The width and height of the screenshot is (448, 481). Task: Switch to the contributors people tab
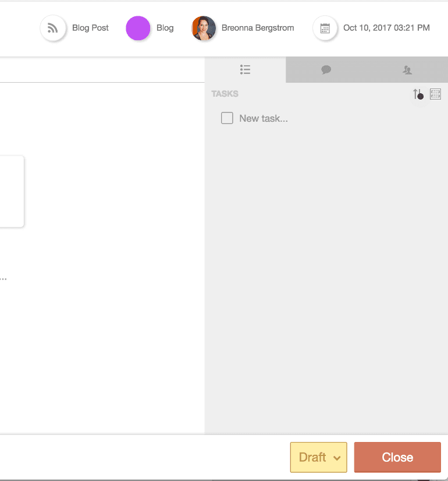pos(407,70)
